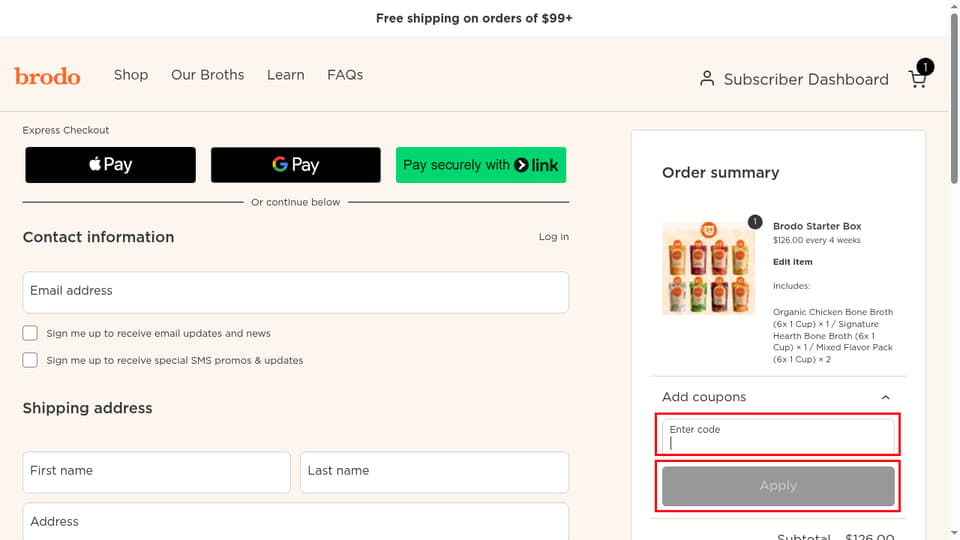Click the Apply coupon button
This screenshot has width=960, height=540.
click(x=778, y=486)
